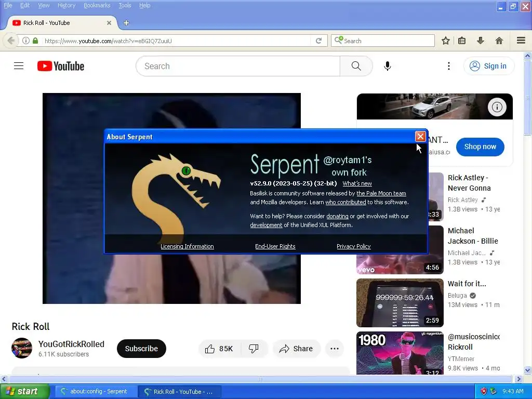Click the browser back arrow button

point(10,41)
